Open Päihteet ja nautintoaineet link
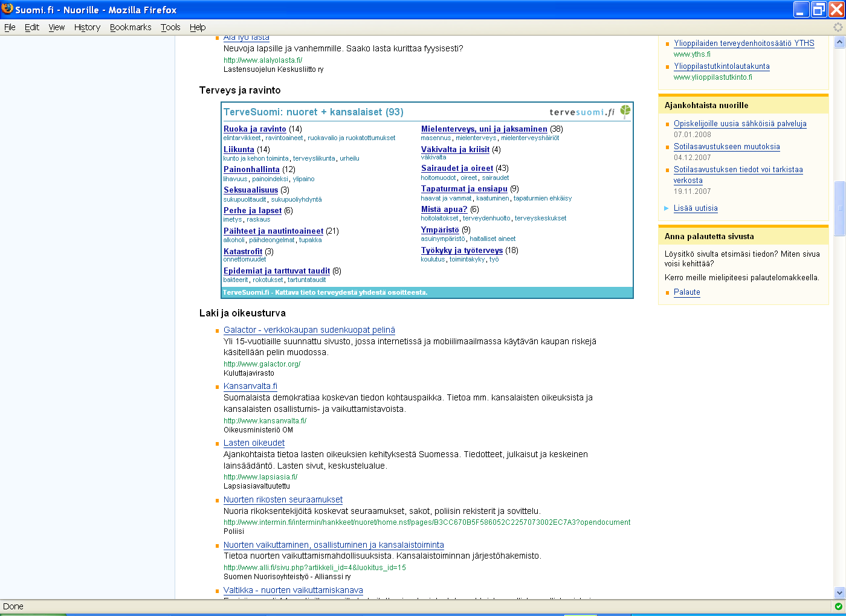Viewport: 846px width, 616px height. [273, 231]
